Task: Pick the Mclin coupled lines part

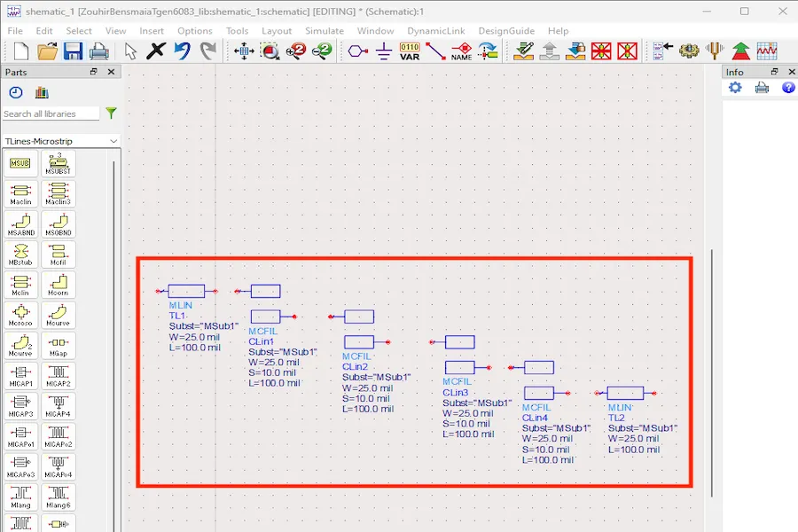Action: (20, 286)
